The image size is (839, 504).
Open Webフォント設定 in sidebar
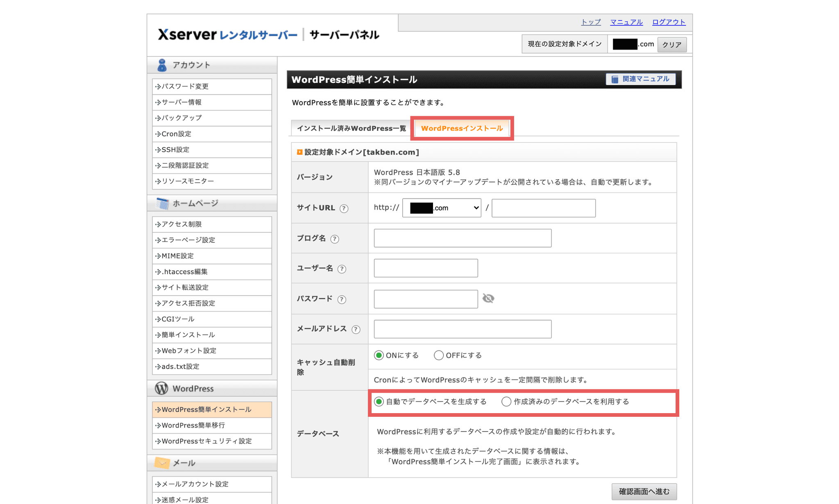click(x=212, y=351)
